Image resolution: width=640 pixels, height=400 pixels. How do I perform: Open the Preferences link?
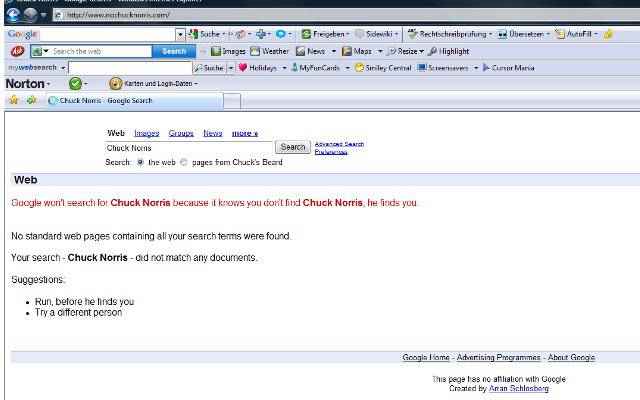(331, 152)
